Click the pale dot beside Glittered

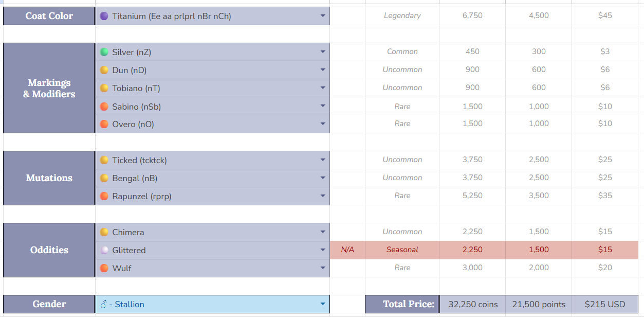[104, 250]
